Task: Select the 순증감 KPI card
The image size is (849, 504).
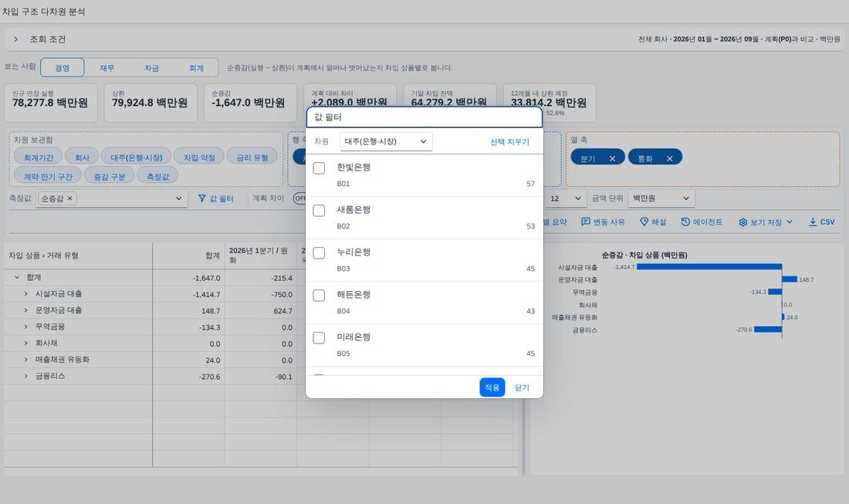Action: pos(250,103)
